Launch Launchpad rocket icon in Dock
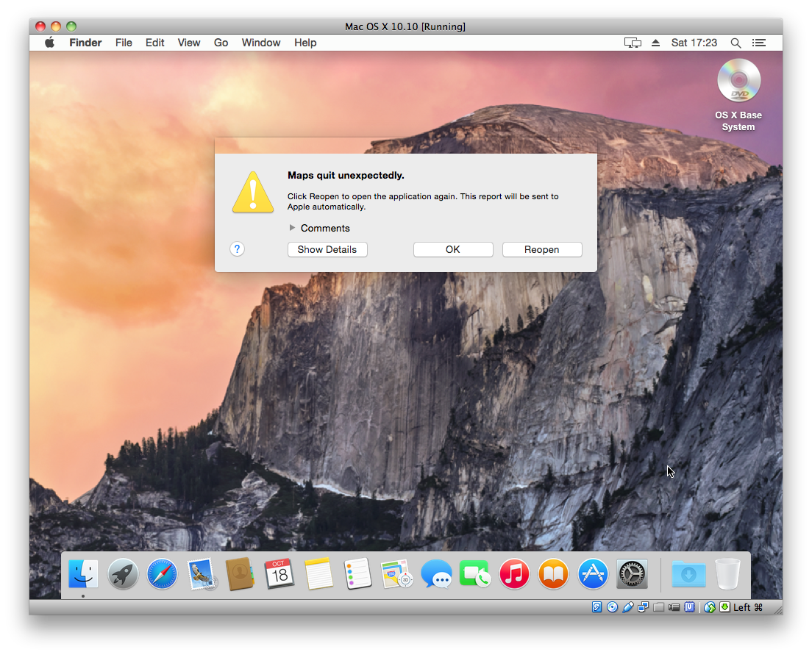 [x=123, y=573]
